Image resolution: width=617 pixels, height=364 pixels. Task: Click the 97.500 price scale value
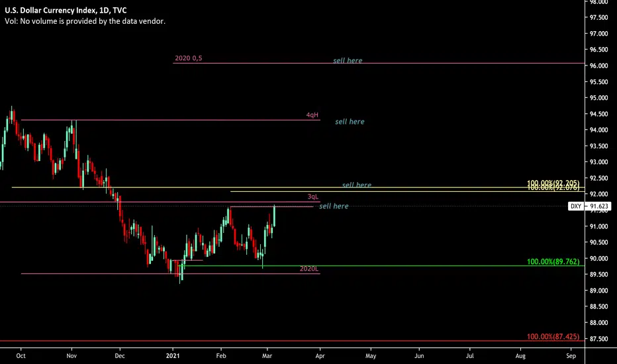click(x=598, y=18)
